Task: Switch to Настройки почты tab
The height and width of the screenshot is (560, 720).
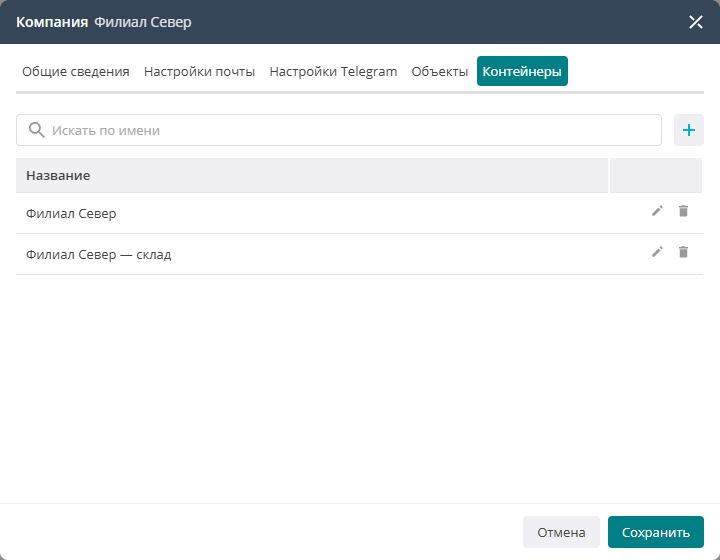Action: click(x=199, y=72)
